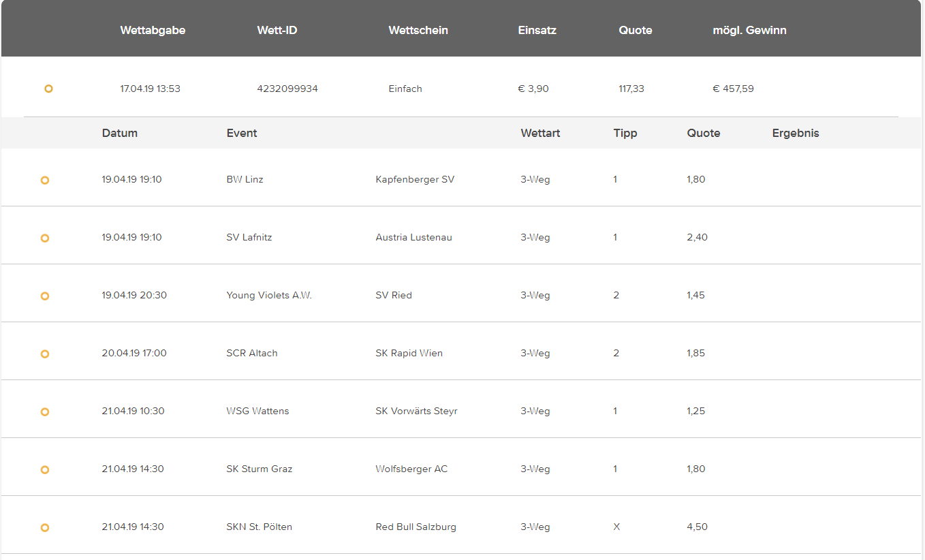
Task: Click the odds 1,45 for SV Ried match
Action: [695, 295]
